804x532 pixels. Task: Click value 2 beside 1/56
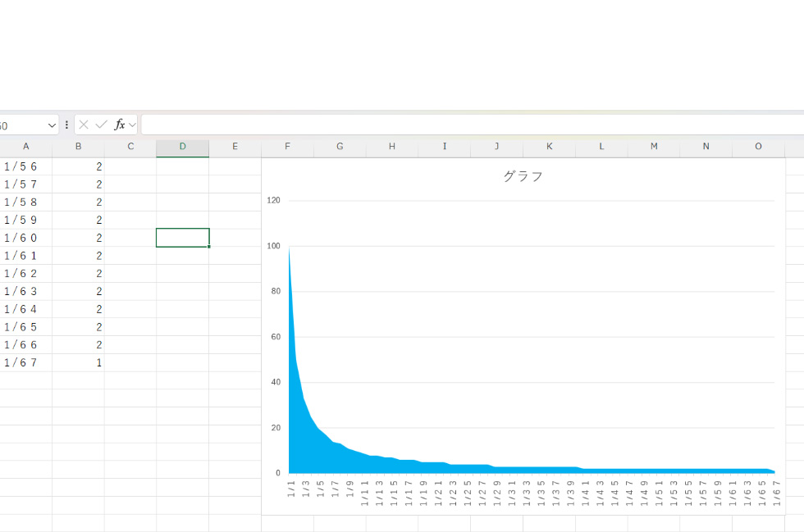[78, 166]
